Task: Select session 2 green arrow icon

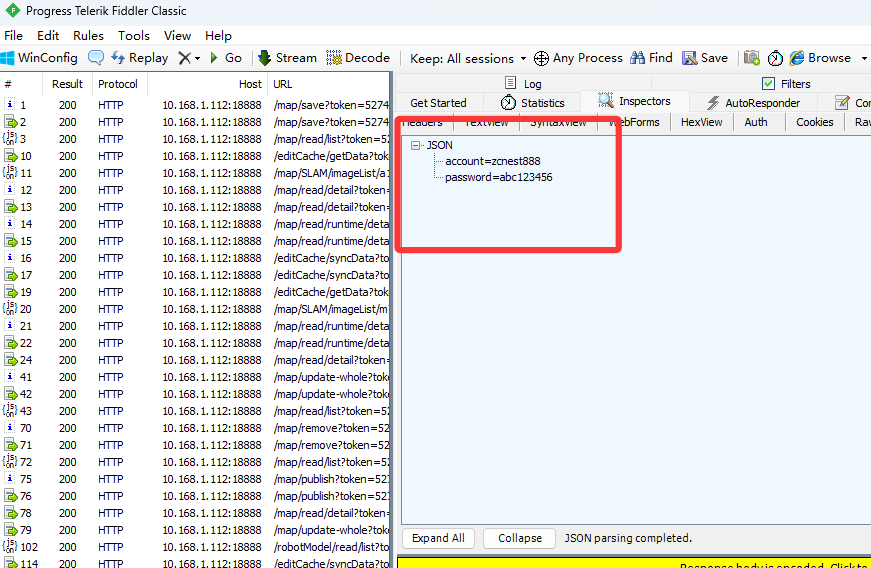Action: point(11,122)
